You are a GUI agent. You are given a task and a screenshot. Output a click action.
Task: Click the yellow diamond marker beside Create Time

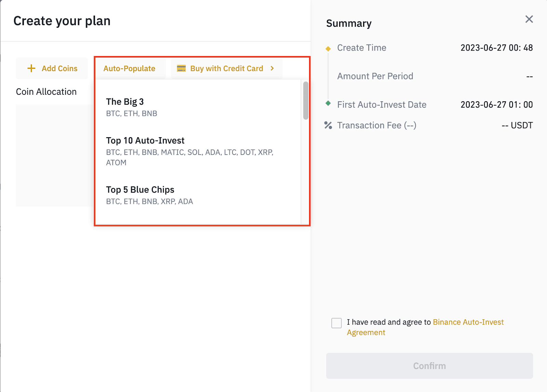tap(328, 49)
